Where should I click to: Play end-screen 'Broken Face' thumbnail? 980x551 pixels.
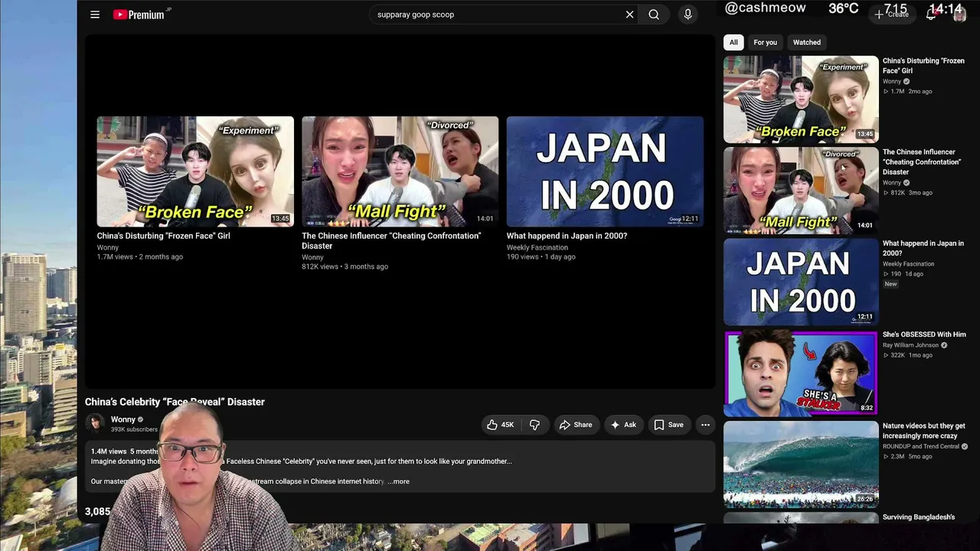click(x=195, y=171)
